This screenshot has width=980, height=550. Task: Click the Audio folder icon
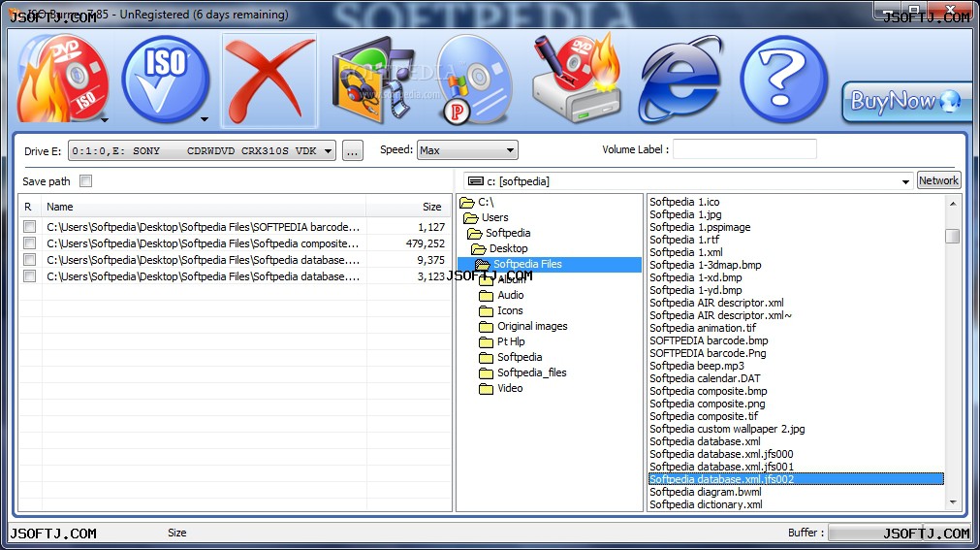tap(487, 295)
